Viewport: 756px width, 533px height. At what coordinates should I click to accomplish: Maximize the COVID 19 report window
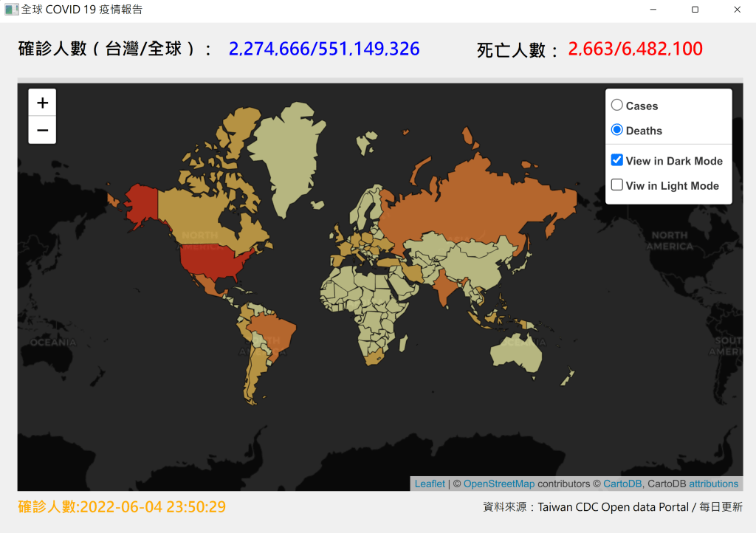[695, 10]
